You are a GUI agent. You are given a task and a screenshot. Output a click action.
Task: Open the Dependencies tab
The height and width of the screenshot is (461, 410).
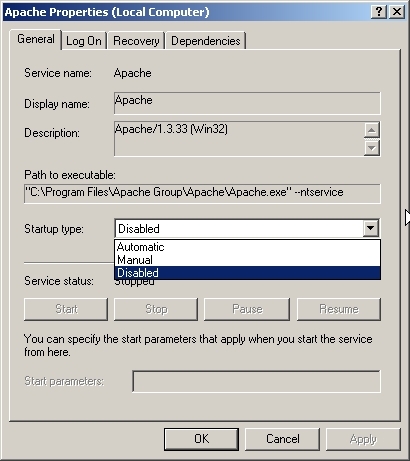coord(206,41)
